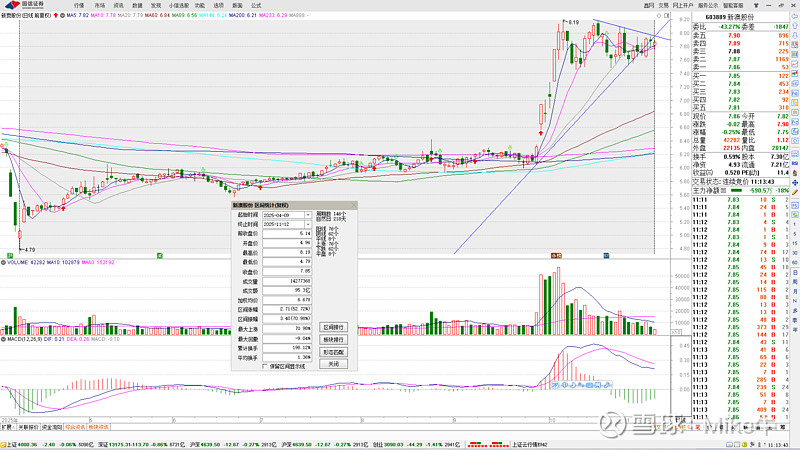The width and height of the screenshot is (800, 450).
Task: Click the 形态匹配 button
Action: coord(334,352)
